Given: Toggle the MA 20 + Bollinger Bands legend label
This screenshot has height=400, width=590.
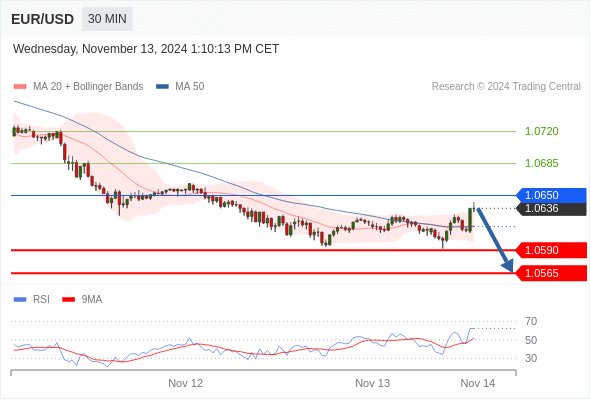Looking at the screenshot, I should click(x=88, y=87).
